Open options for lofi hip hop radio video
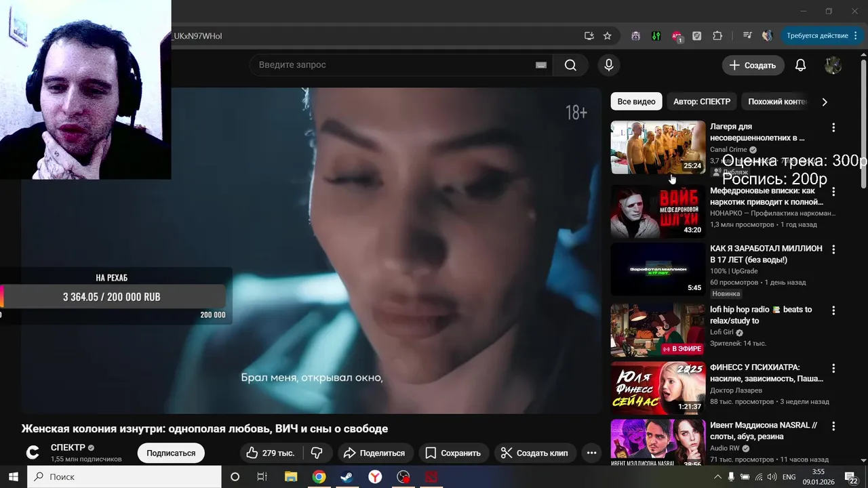The width and height of the screenshot is (868, 488). 833,310
